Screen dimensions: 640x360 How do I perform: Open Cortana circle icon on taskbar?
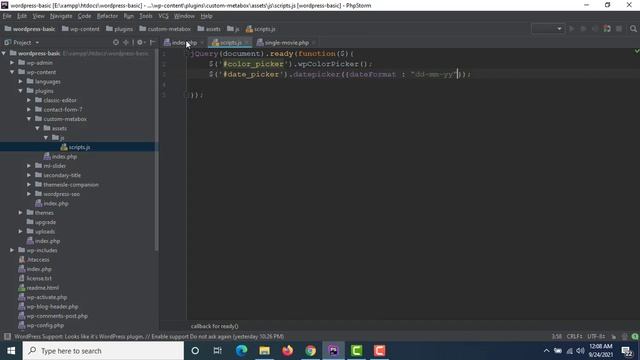(x=195, y=351)
